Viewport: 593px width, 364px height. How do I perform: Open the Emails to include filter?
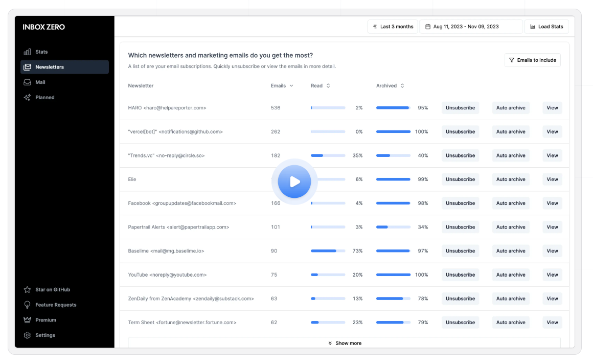tap(532, 60)
